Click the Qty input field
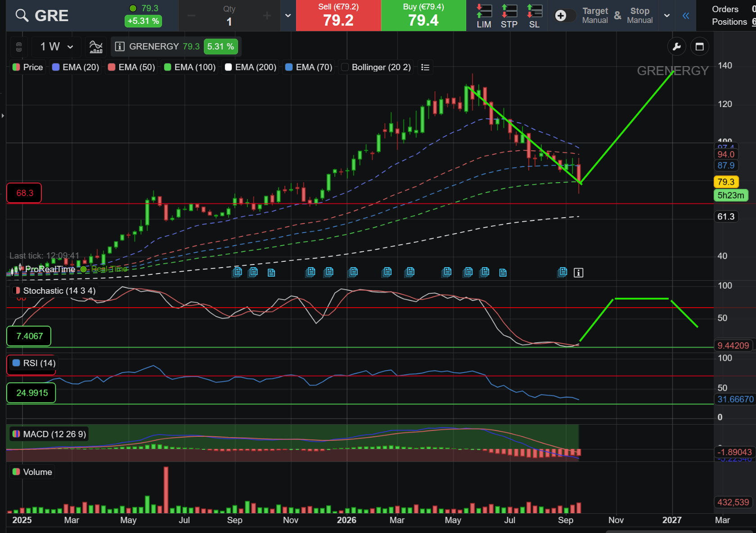Viewport: 756px width, 533px height. point(229,16)
